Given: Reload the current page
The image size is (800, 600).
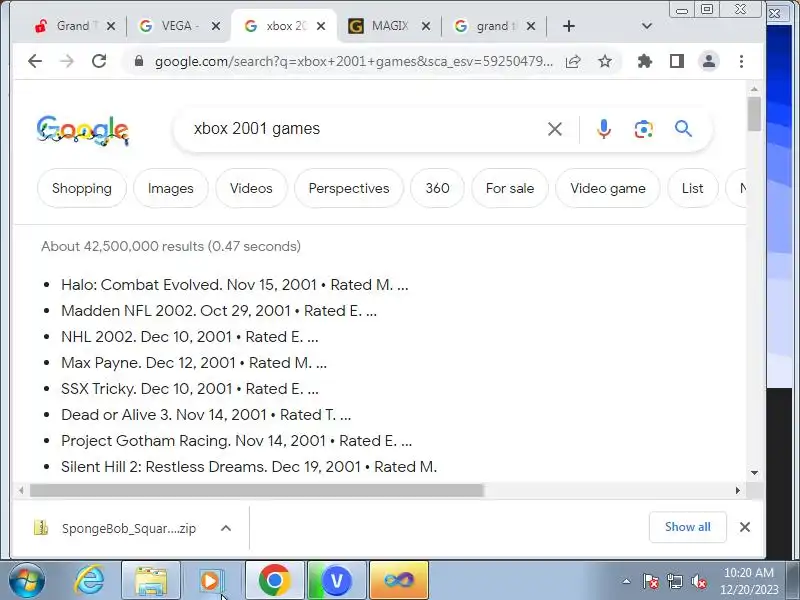Looking at the screenshot, I should point(99,61).
